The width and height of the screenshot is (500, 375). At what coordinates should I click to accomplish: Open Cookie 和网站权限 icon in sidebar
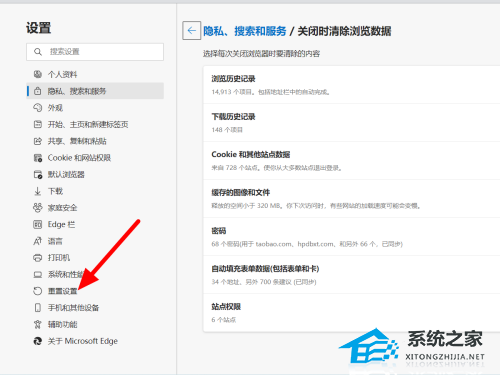(x=38, y=158)
